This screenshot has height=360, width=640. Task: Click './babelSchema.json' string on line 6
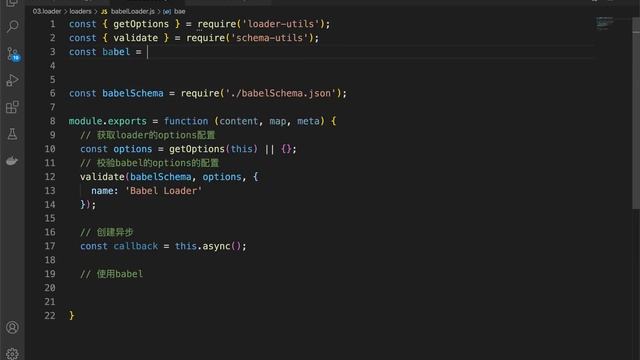[x=281, y=93]
